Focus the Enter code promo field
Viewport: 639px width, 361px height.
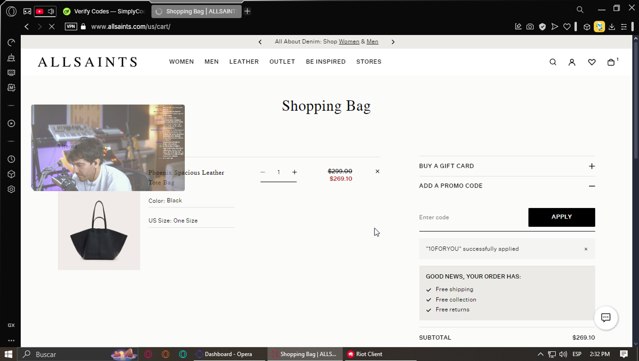pyautogui.click(x=473, y=217)
